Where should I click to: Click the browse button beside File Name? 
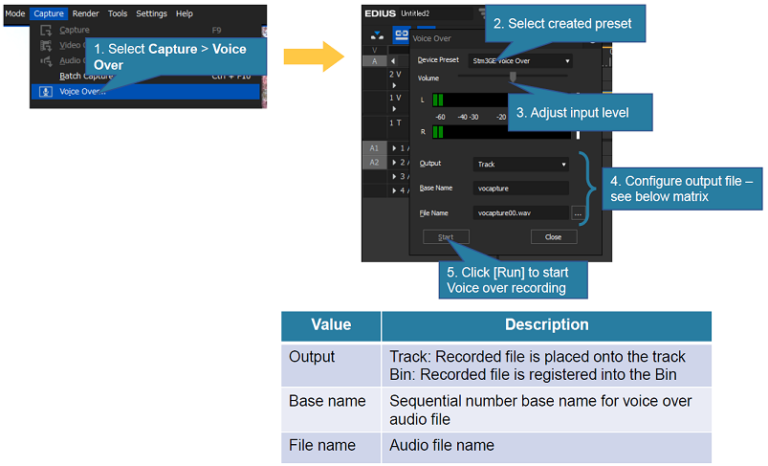tap(577, 214)
